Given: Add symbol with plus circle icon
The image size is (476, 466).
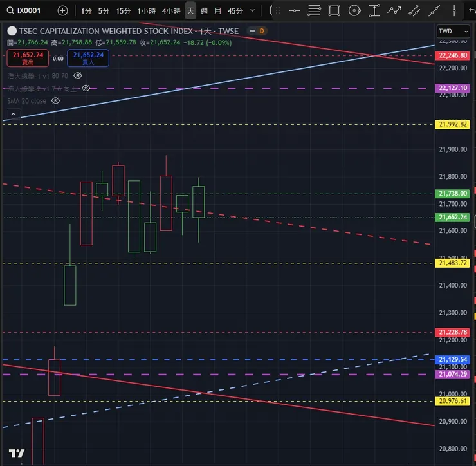Looking at the screenshot, I should [x=62, y=11].
